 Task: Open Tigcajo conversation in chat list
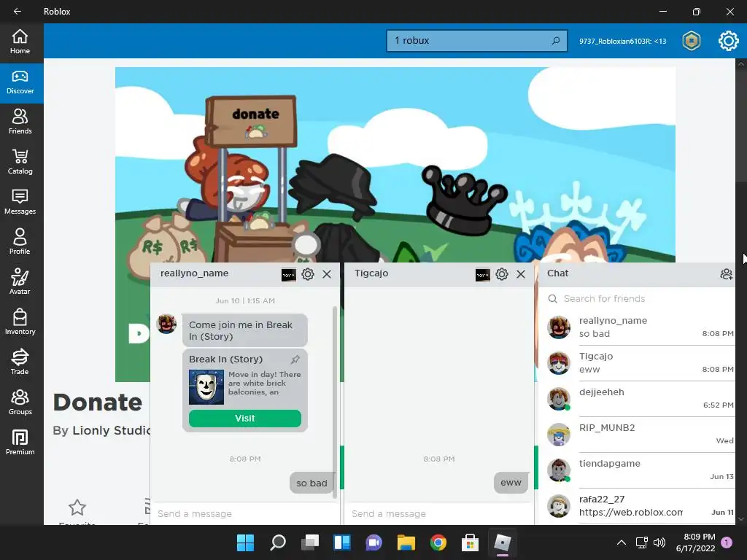point(640,363)
